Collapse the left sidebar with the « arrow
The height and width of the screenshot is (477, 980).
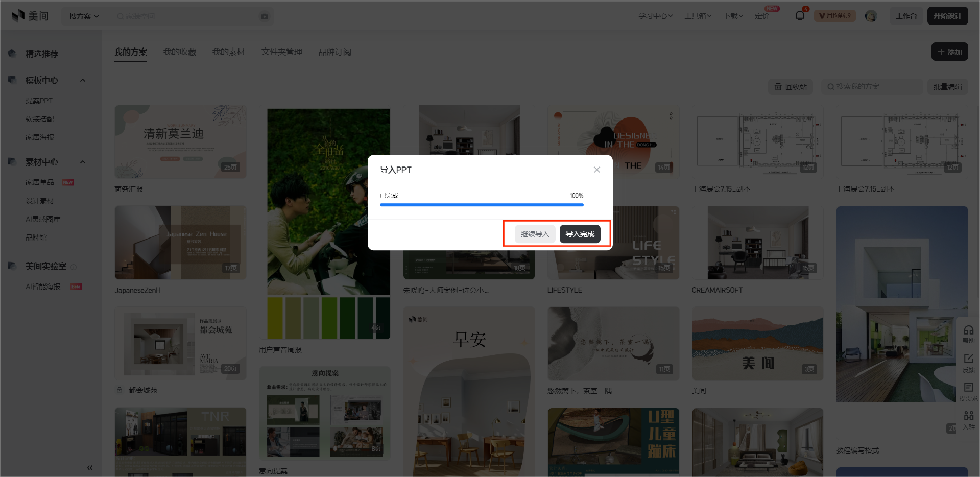tap(90, 467)
